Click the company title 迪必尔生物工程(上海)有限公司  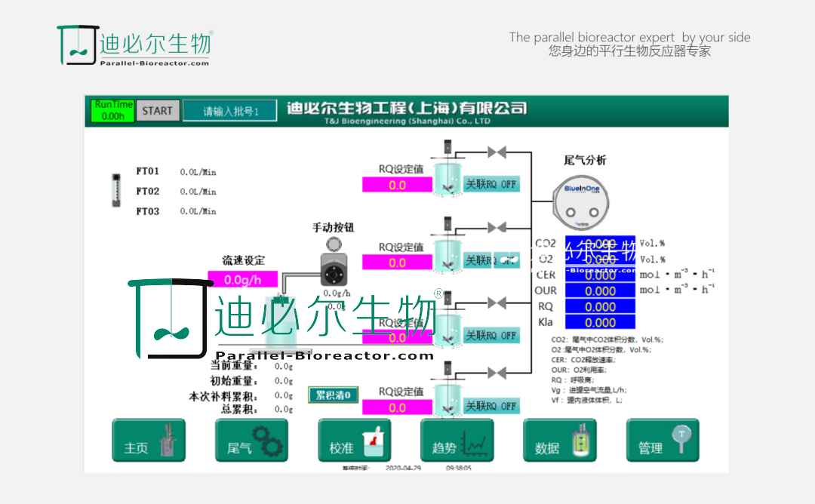click(x=407, y=108)
